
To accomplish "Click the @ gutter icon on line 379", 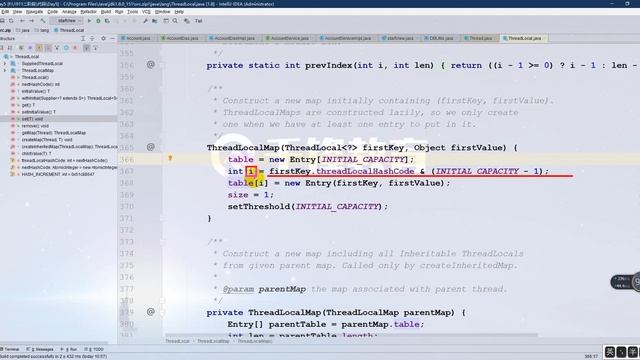I will (x=151, y=312).
